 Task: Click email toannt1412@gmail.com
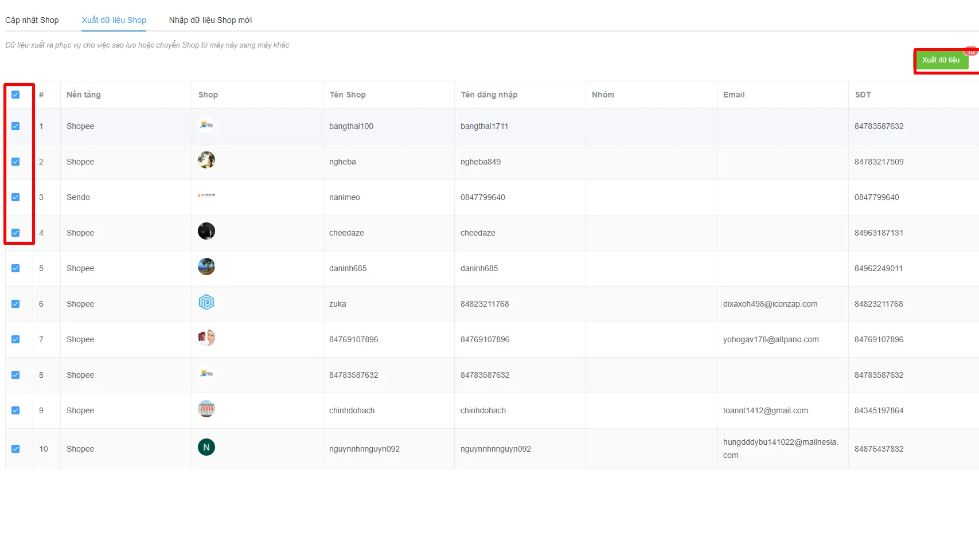[766, 410]
